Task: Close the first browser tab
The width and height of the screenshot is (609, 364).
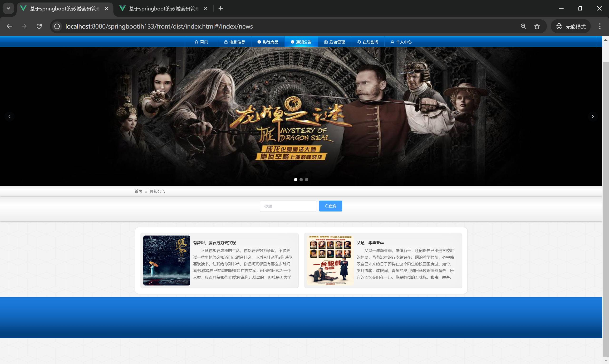Action: click(106, 8)
